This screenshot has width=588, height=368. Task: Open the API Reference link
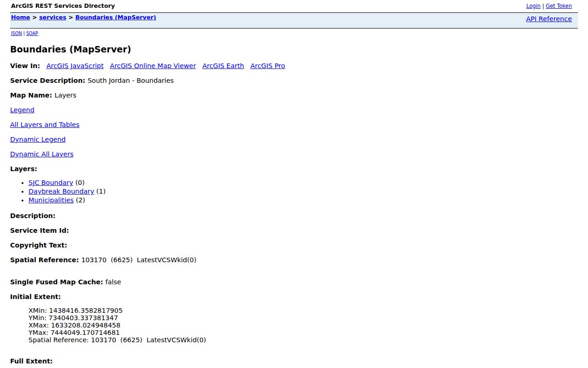pos(549,19)
